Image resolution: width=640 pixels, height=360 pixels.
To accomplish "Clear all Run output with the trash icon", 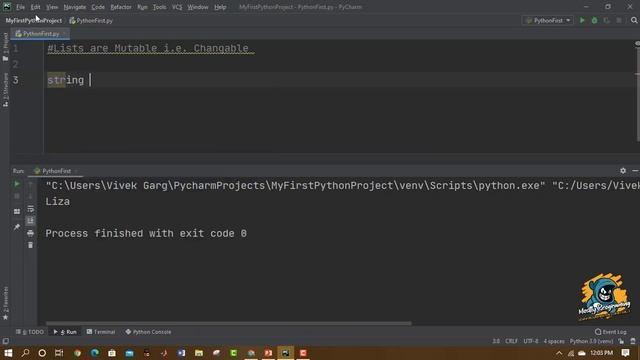I will click(x=31, y=245).
